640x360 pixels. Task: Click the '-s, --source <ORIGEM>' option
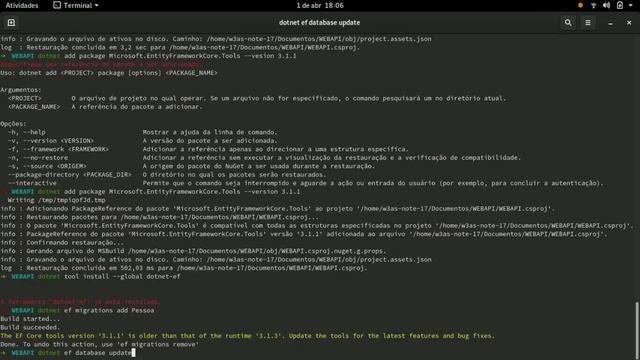tap(191, 166)
